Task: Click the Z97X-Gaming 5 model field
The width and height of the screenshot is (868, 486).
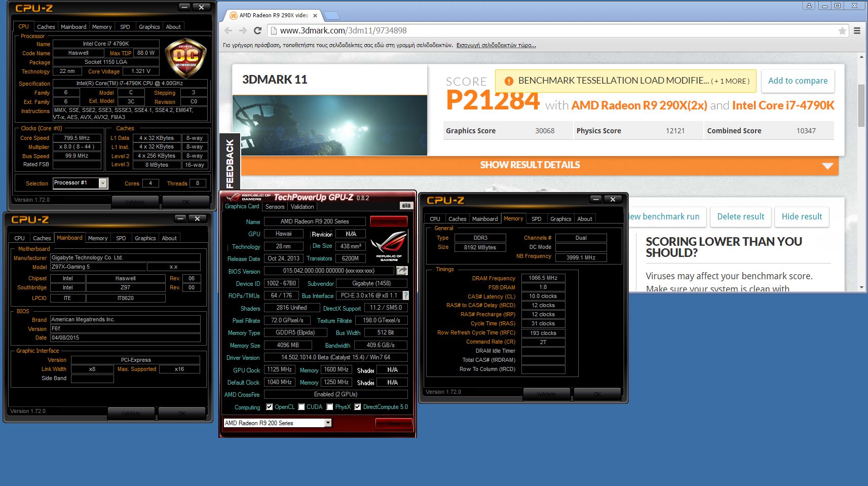Action: click(x=98, y=267)
